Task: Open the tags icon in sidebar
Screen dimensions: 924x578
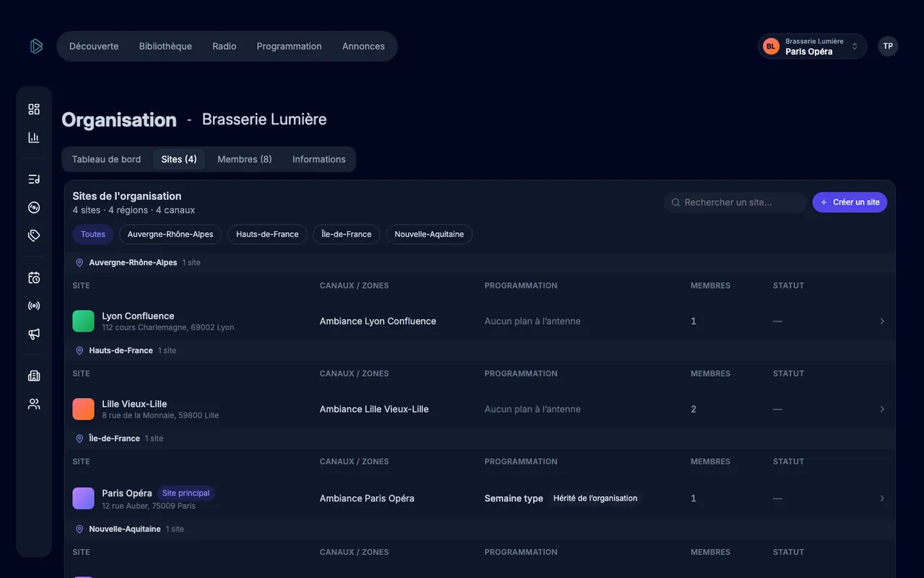Action: [x=34, y=236]
